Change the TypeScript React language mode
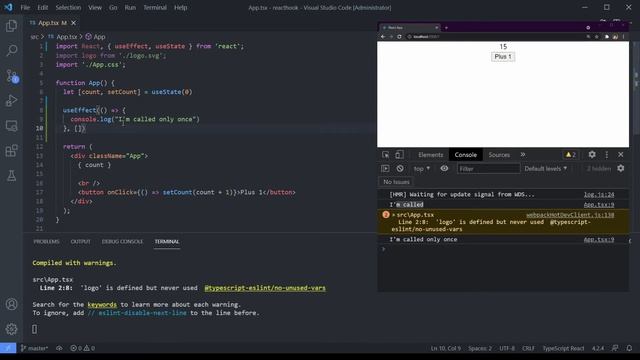The width and height of the screenshot is (640, 360). [563, 348]
